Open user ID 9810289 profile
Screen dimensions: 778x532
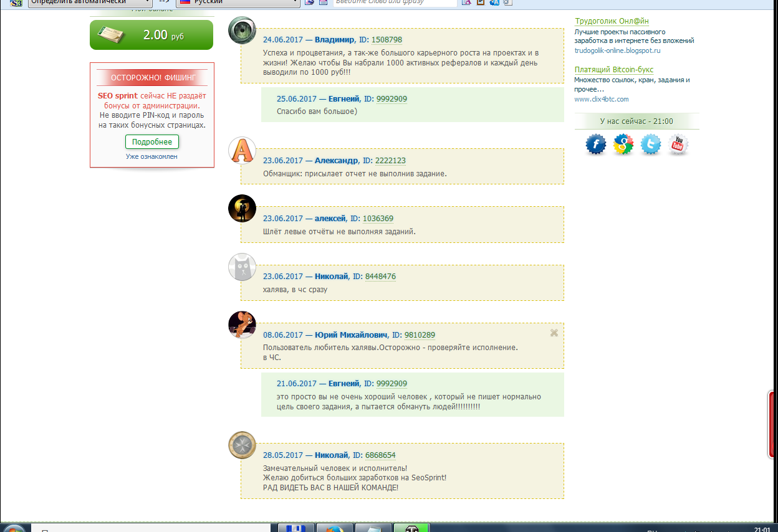click(x=420, y=335)
